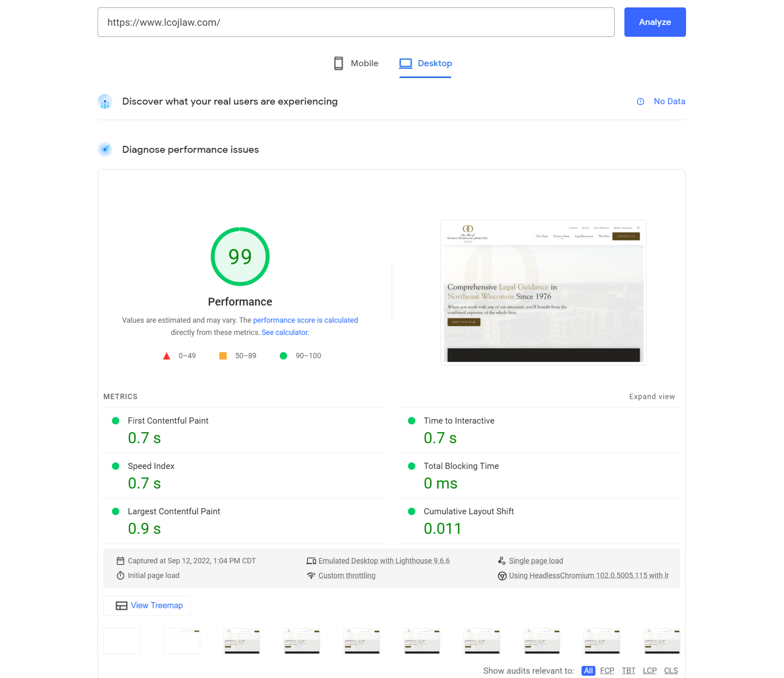This screenshot has width=784, height=678.
Task: Click the URL input field
Action: (x=356, y=22)
